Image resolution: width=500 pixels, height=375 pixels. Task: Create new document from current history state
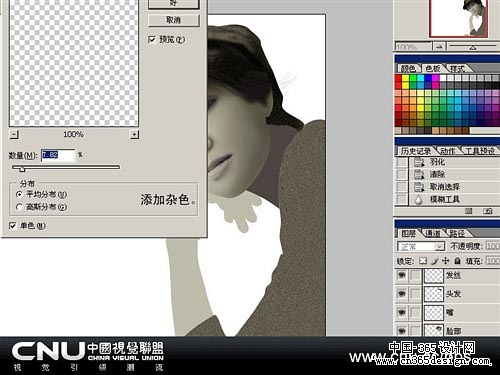pos(469,211)
